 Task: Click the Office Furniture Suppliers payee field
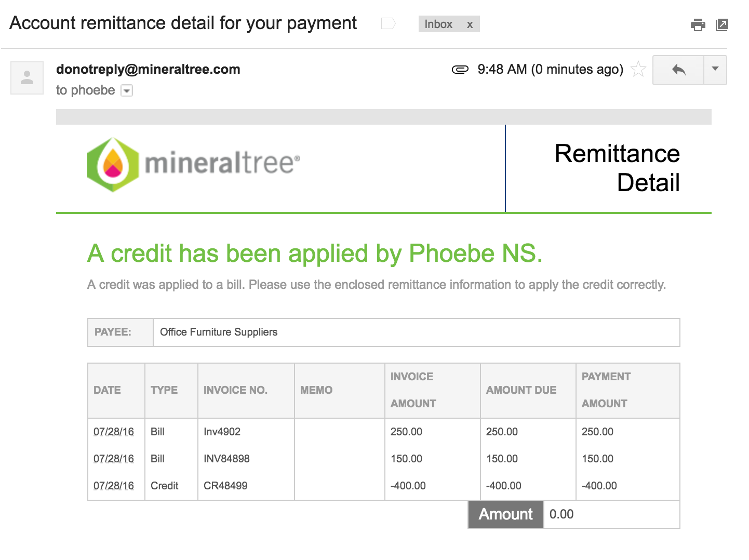[x=417, y=332]
